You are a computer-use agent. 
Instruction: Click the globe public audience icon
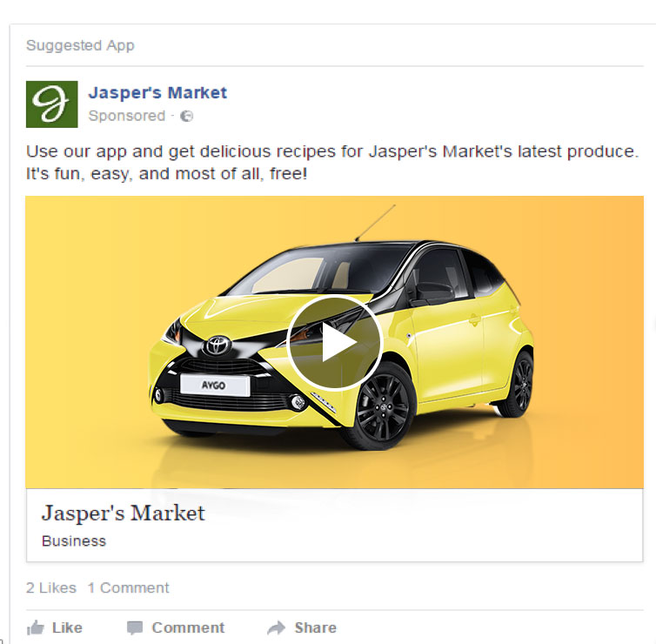[186, 116]
